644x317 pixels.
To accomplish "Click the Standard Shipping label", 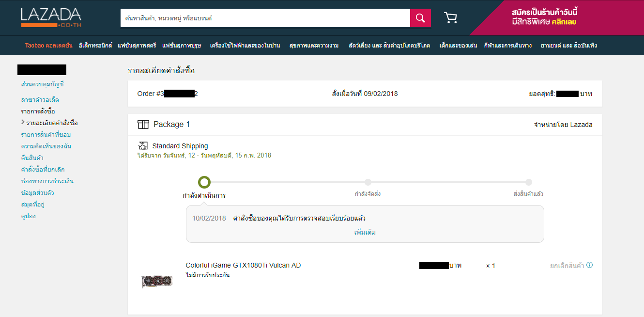I will point(180,146).
